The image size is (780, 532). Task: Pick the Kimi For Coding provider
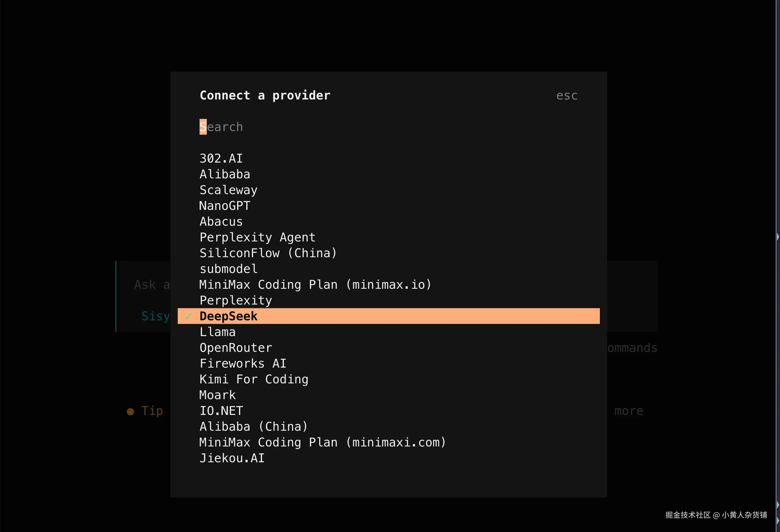[x=254, y=379]
